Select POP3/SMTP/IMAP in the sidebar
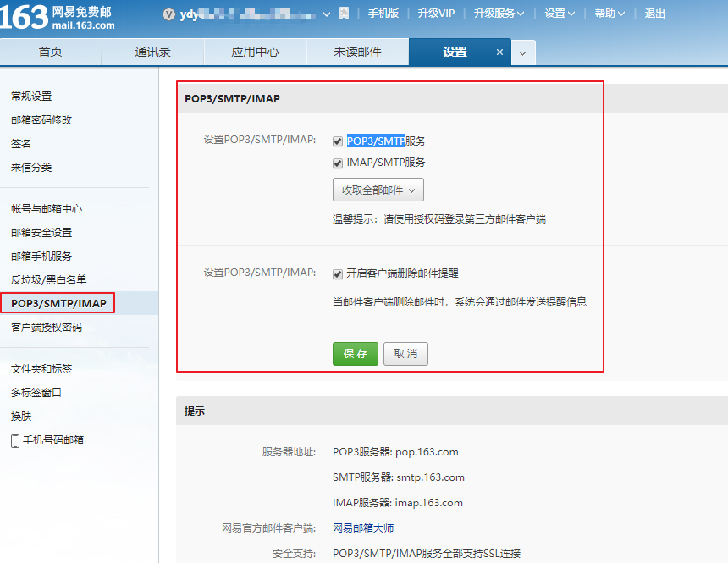Viewport: 728px width, 563px height. click(58, 303)
